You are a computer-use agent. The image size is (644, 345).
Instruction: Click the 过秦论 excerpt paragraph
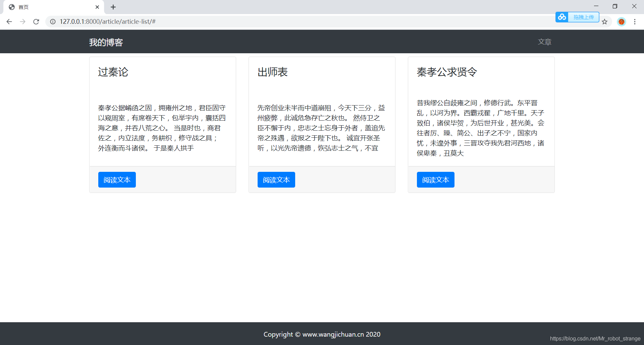coord(162,128)
